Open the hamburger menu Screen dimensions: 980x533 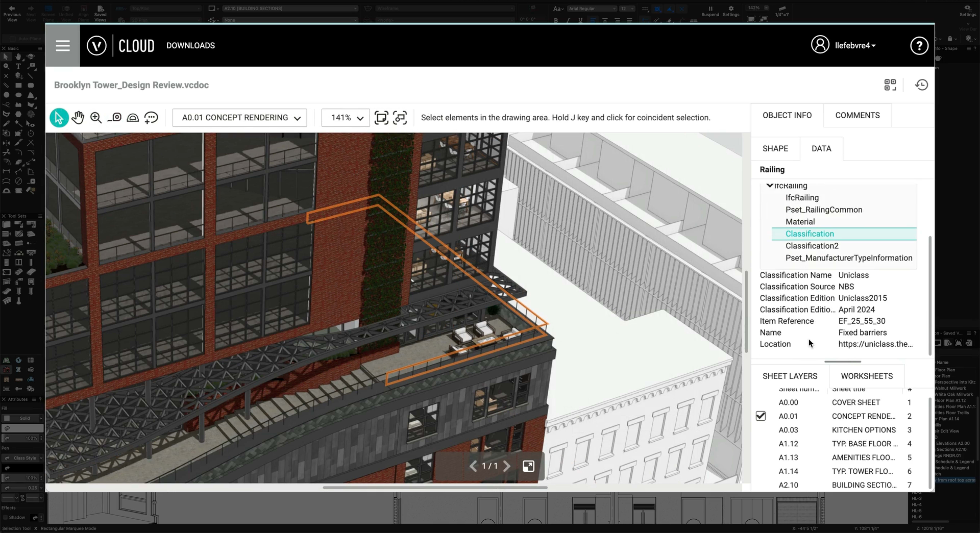62,46
